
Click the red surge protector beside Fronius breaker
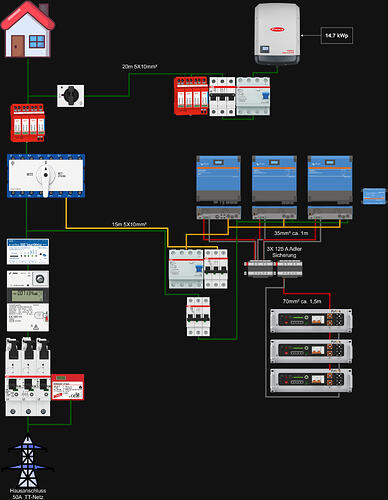coord(191,96)
